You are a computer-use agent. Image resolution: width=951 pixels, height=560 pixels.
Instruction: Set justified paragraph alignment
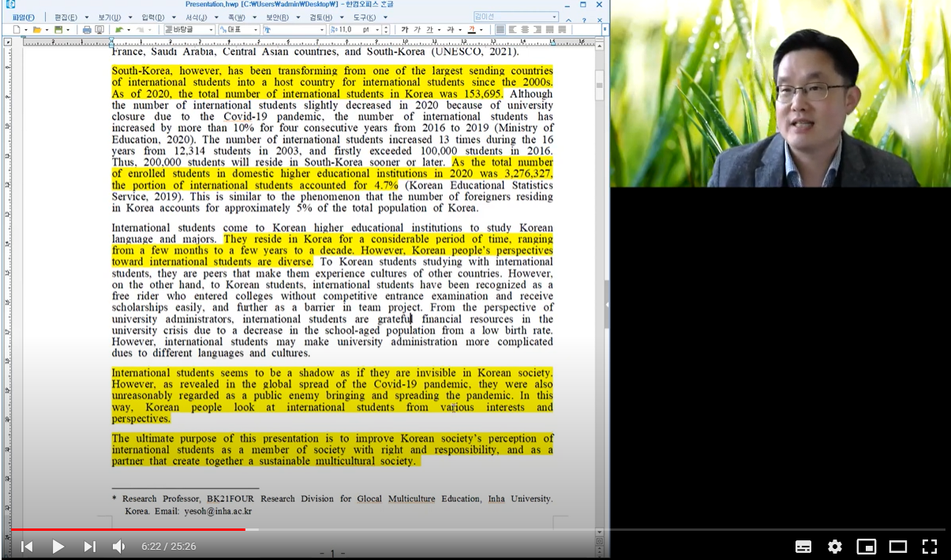tap(500, 30)
